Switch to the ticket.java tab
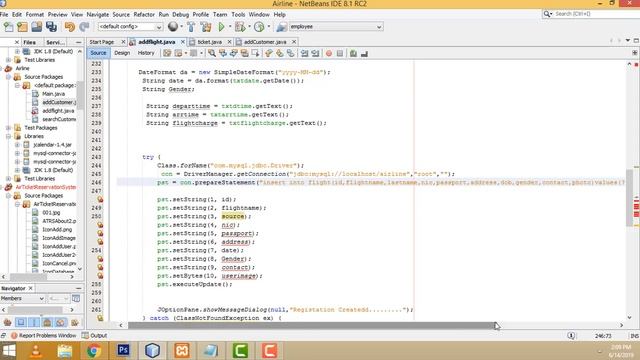The width and height of the screenshot is (640, 360). pos(209,42)
